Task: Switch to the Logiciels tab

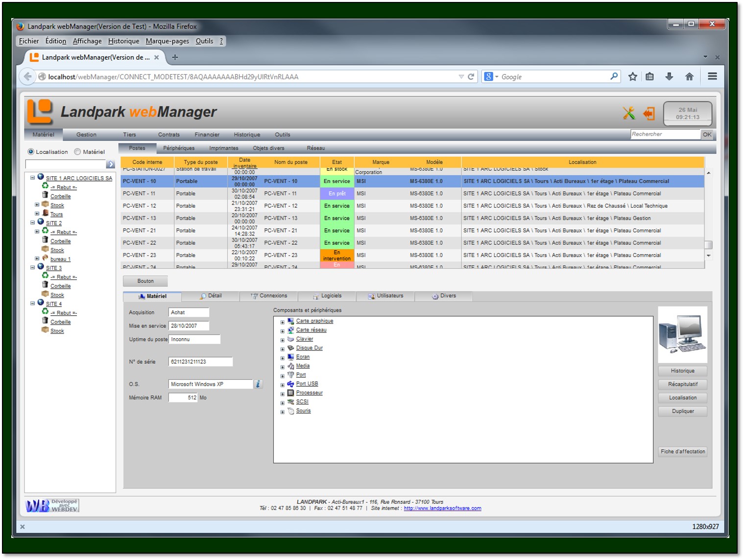Action: 327,296
